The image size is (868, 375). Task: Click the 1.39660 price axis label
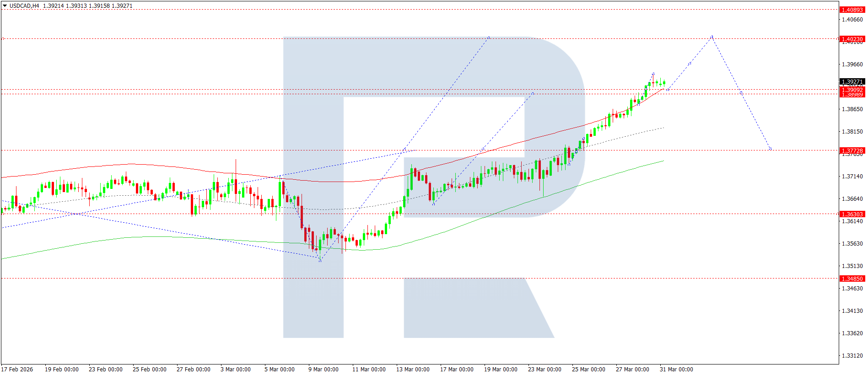pyautogui.click(x=852, y=64)
